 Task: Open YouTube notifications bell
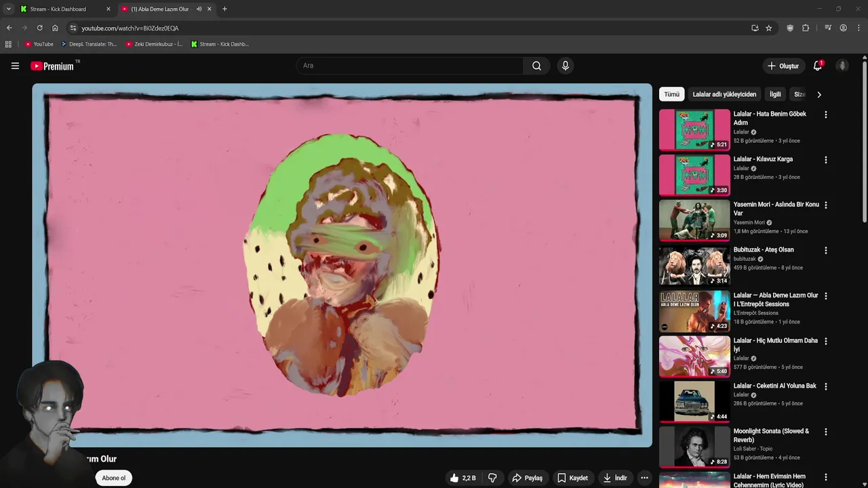click(818, 66)
